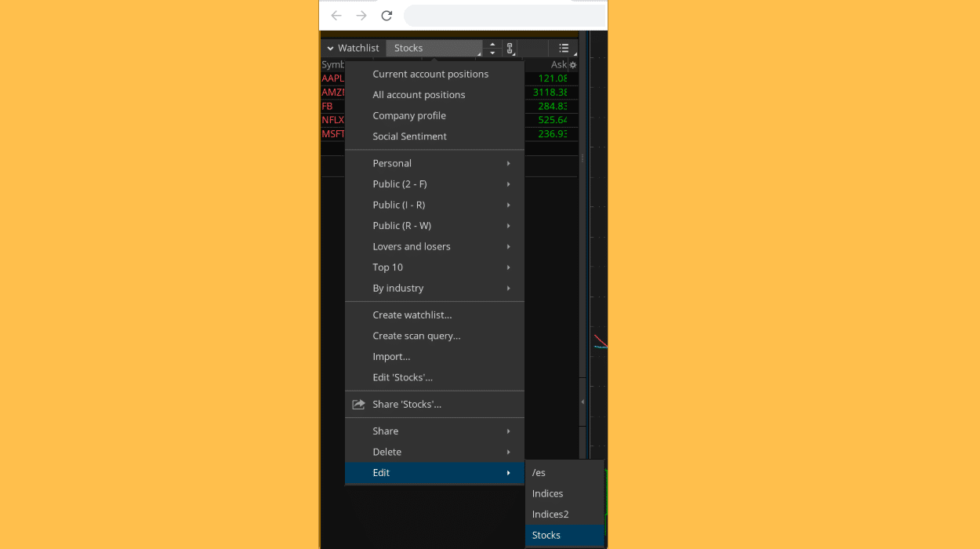The image size is (980, 549).
Task: Open the Stocks watchlist selector dropdown
Action: (x=434, y=49)
